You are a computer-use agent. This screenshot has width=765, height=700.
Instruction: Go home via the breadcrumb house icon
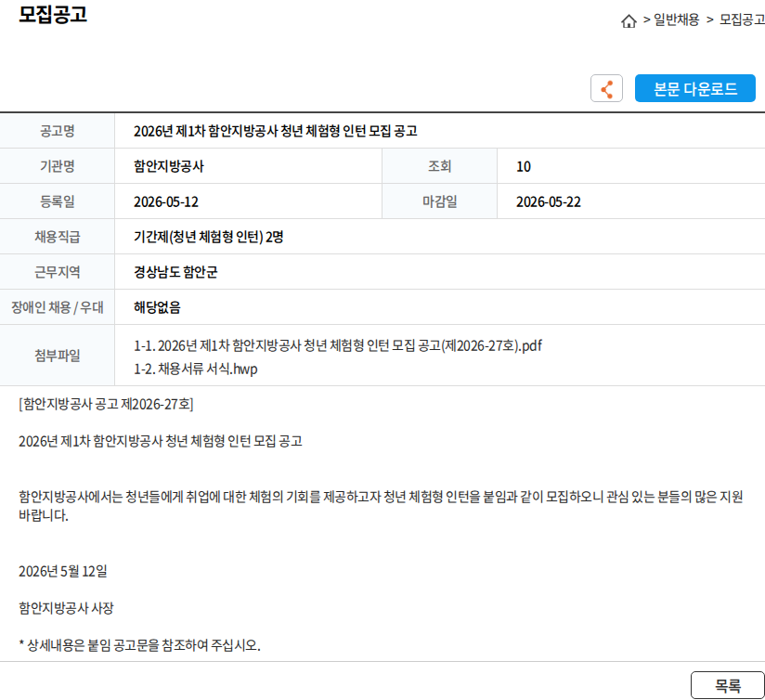(629, 20)
